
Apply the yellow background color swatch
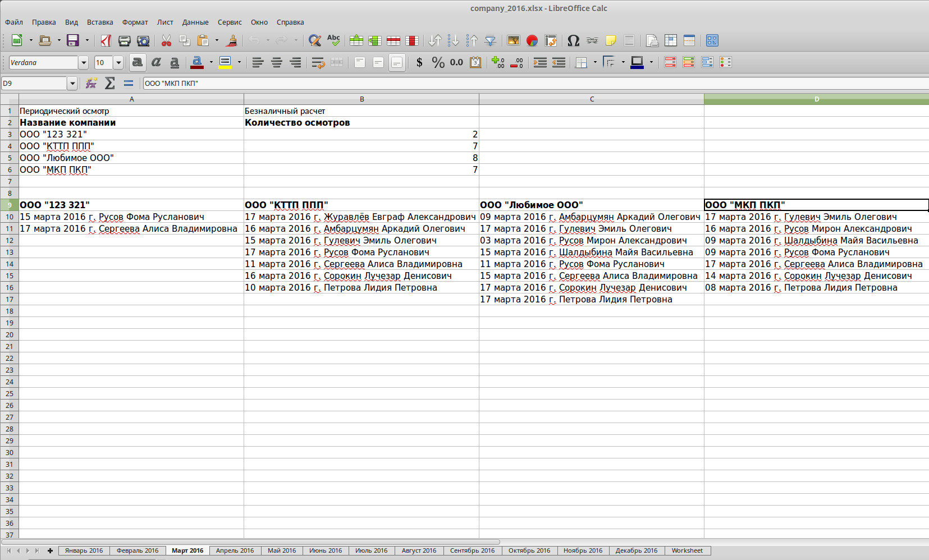[225, 62]
